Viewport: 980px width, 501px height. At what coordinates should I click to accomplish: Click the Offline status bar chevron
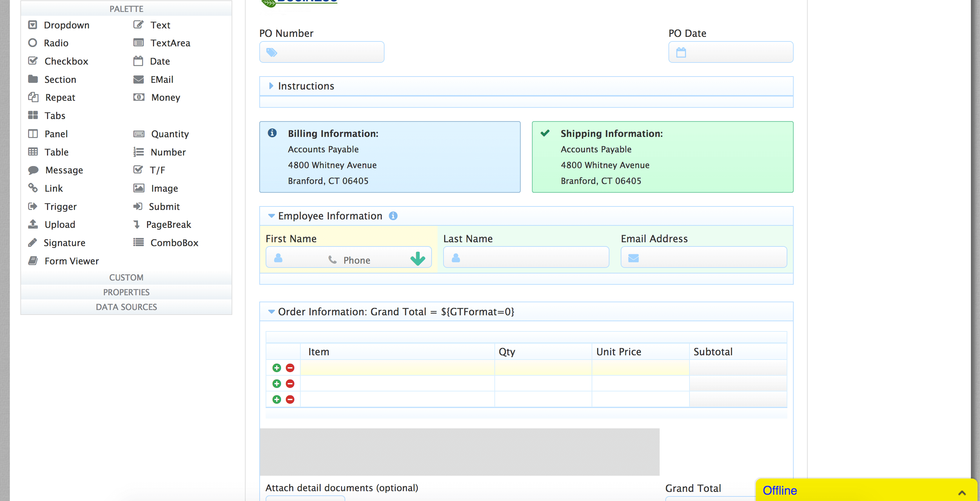962,492
